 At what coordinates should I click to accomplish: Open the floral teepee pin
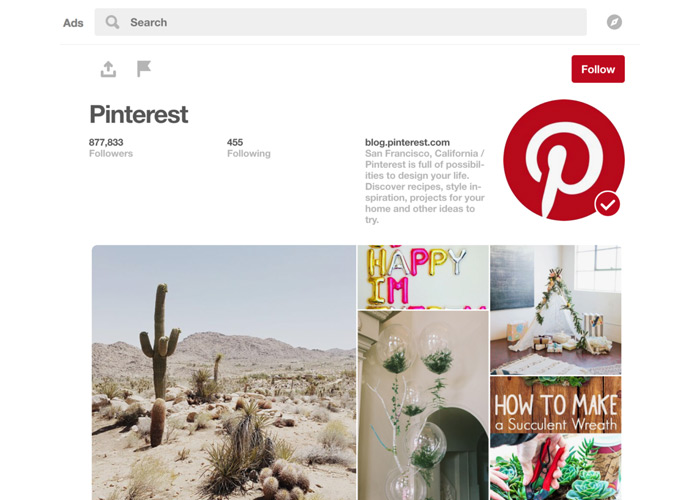tap(556, 309)
